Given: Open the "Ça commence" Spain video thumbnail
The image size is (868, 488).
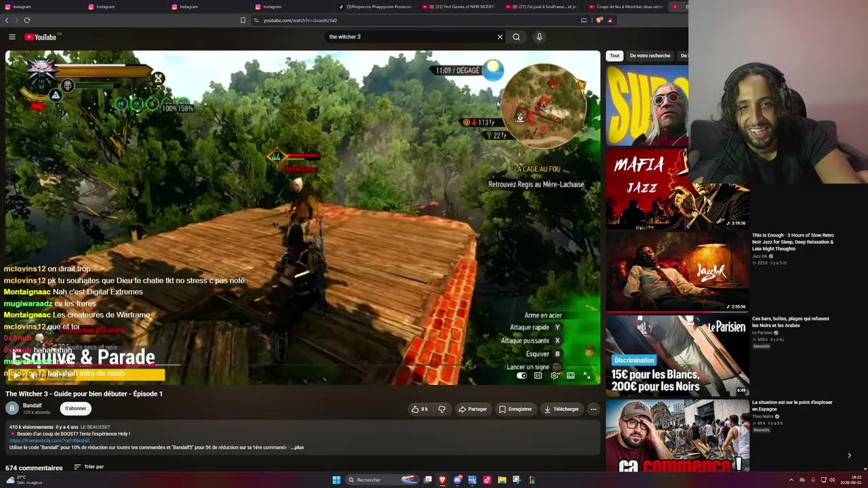Looking at the screenshot, I should pyautogui.click(x=677, y=436).
